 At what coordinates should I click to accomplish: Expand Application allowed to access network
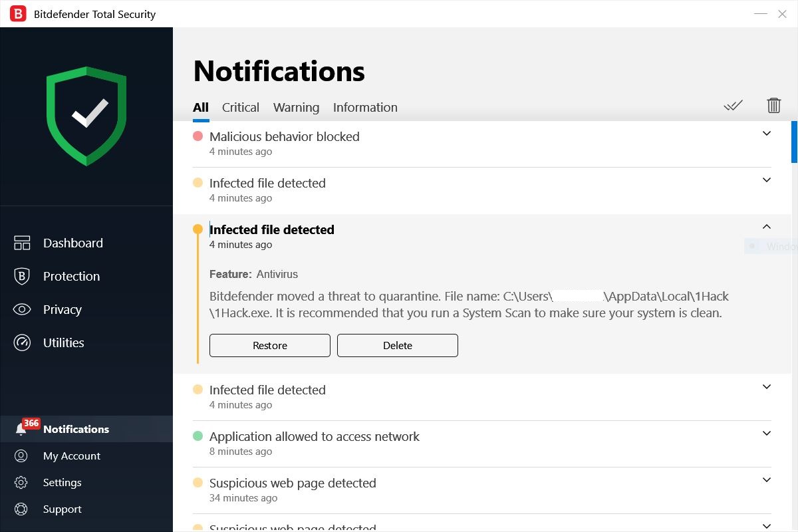click(x=766, y=434)
